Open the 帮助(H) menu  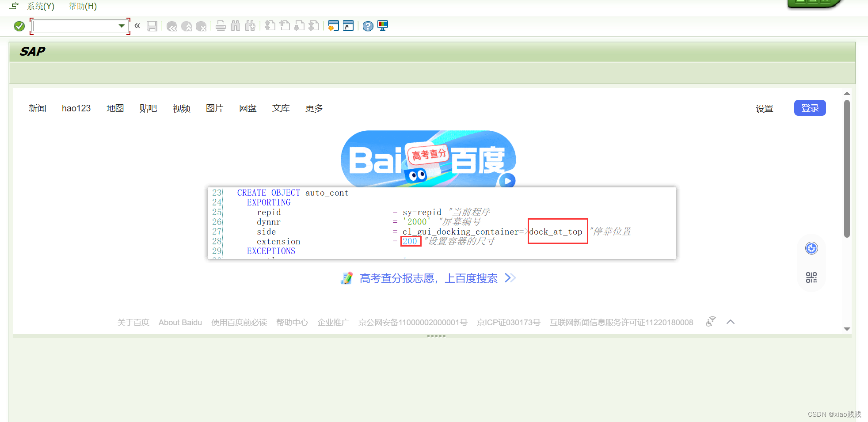click(83, 6)
